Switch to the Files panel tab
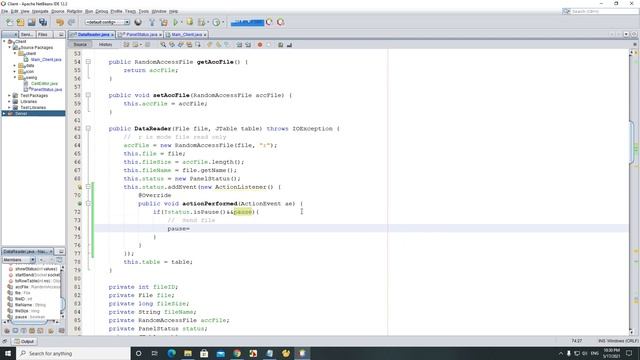The width and height of the screenshot is (640, 360). click(42, 35)
